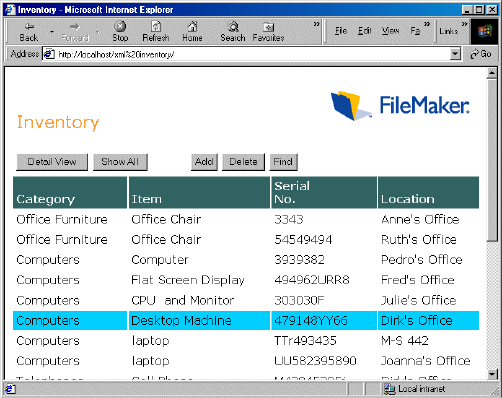Click the Inventory page heading

click(58, 123)
